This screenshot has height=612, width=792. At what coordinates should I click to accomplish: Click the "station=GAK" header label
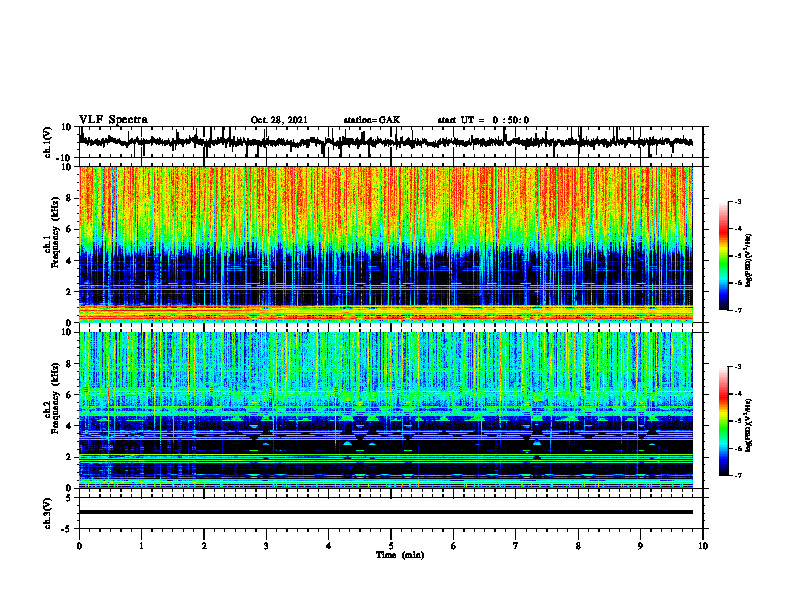pos(372,120)
